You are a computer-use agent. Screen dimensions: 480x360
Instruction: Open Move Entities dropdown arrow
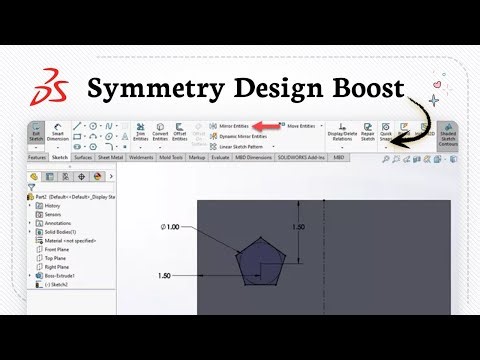[x=321, y=126]
